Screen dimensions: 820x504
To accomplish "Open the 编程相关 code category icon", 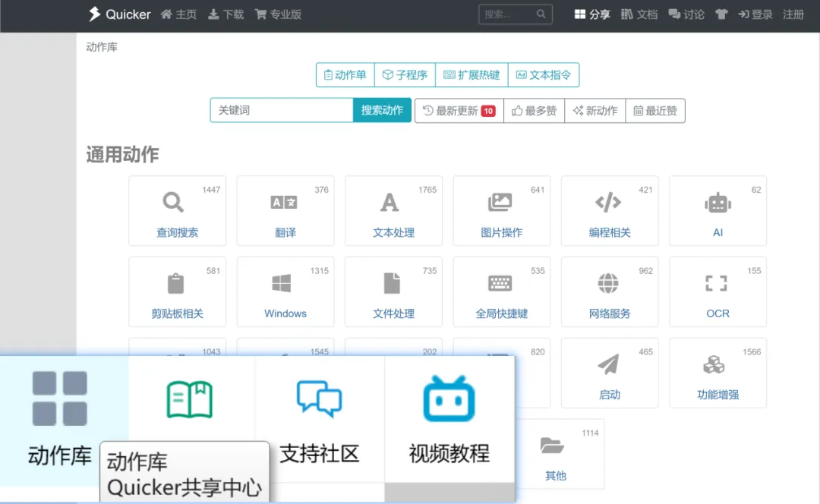I will point(608,202).
